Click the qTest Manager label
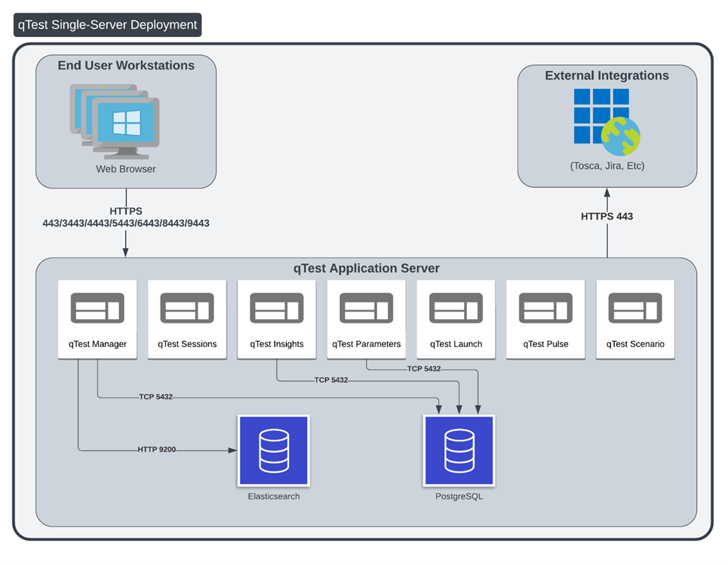This screenshot has height=565, width=728. pos(97,344)
